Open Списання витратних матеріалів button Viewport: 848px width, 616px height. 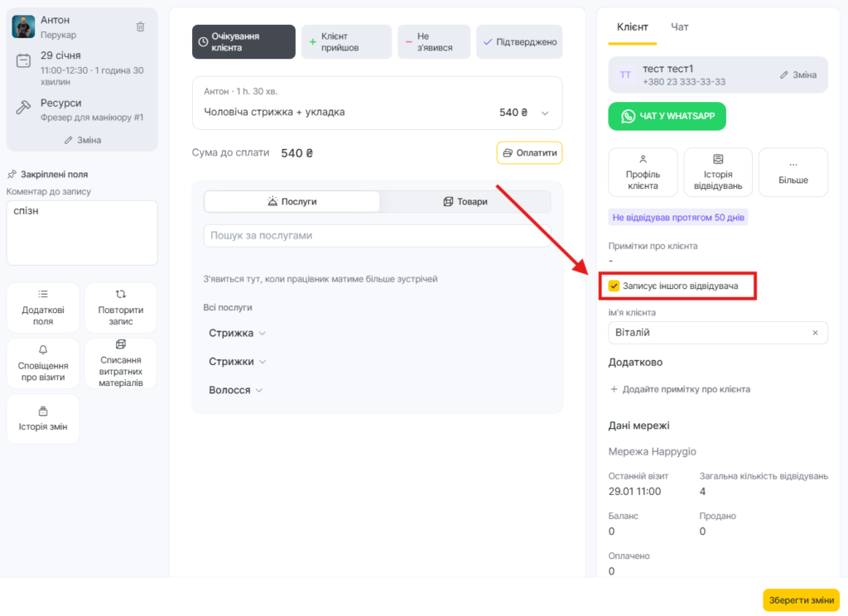(121, 363)
